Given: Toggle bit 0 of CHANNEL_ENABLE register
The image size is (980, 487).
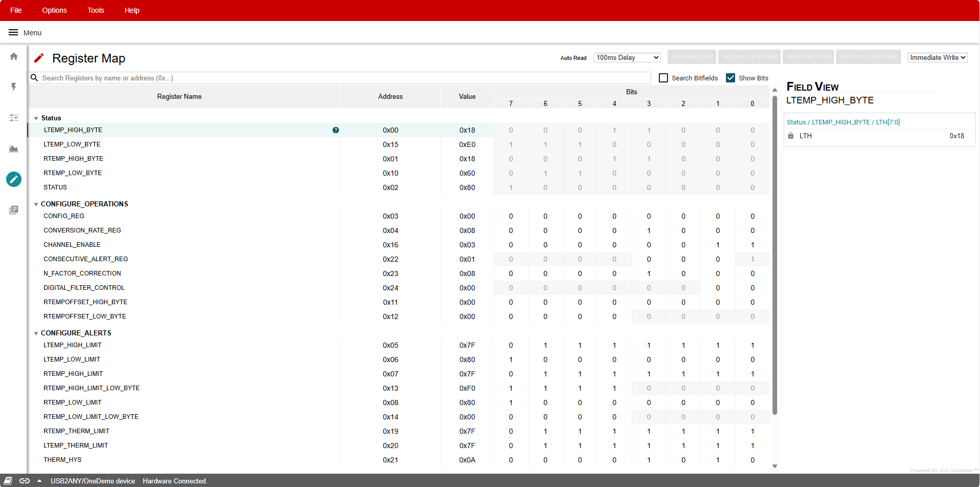Looking at the screenshot, I should [752, 245].
